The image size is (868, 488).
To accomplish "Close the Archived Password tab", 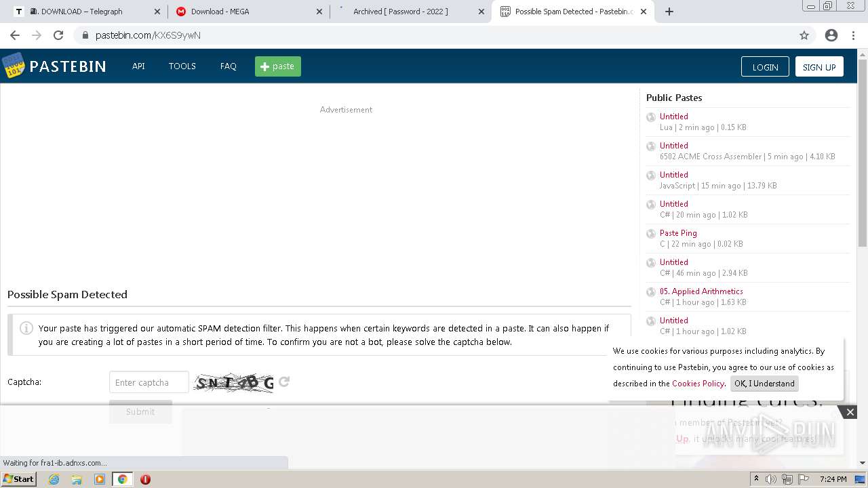I will [x=481, y=12].
